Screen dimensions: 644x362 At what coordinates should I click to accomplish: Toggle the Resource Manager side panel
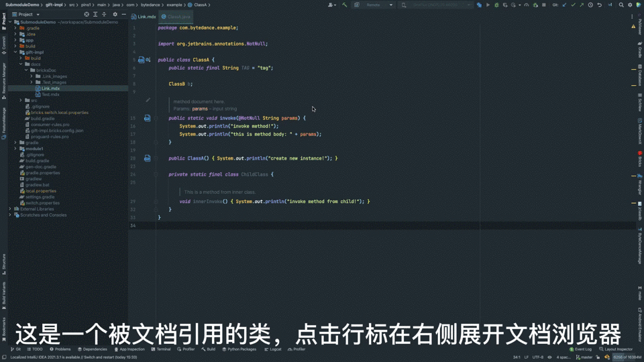[x=4, y=81]
